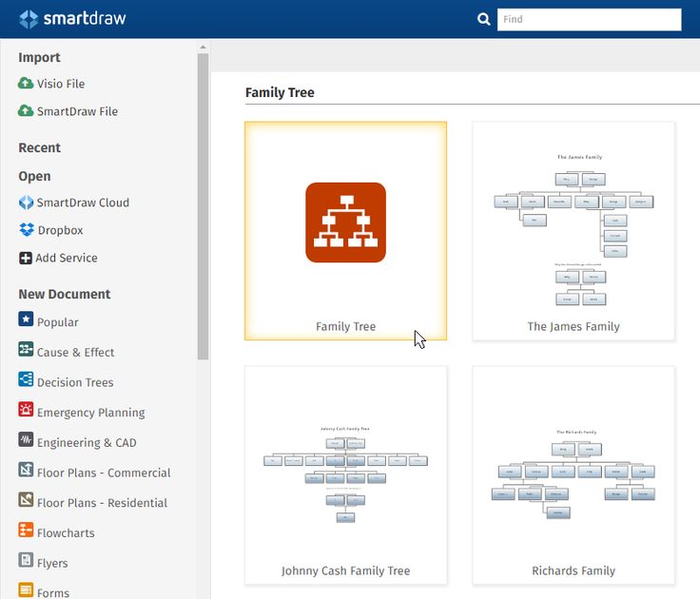
Task: Open the Johnny Cash Family Tree thumbnail
Action: [x=345, y=474]
